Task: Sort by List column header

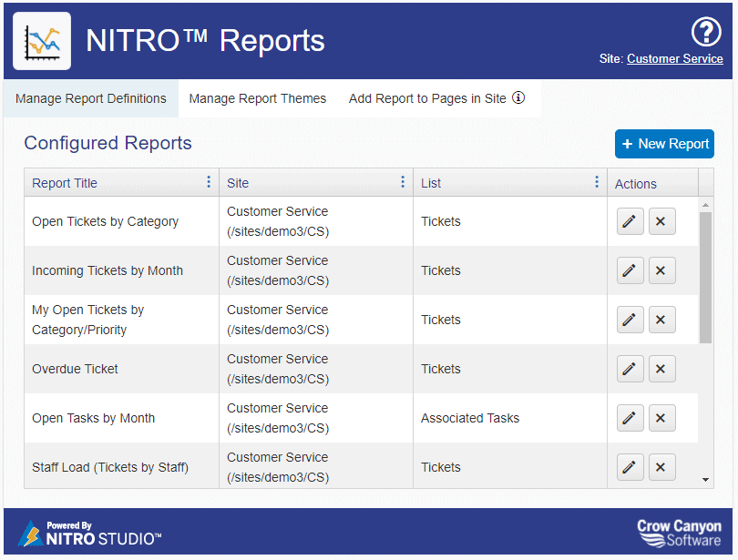Action: [x=431, y=183]
